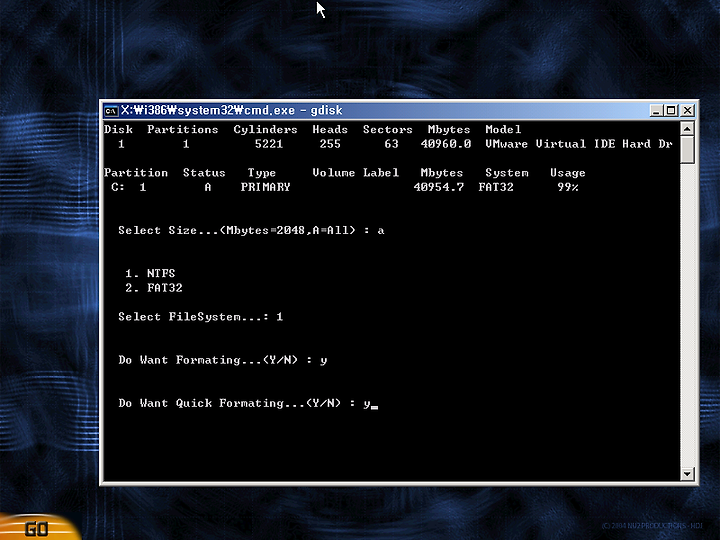Click the 'Status' column header
The width and height of the screenshot is (720, 540).
[204, 173]
